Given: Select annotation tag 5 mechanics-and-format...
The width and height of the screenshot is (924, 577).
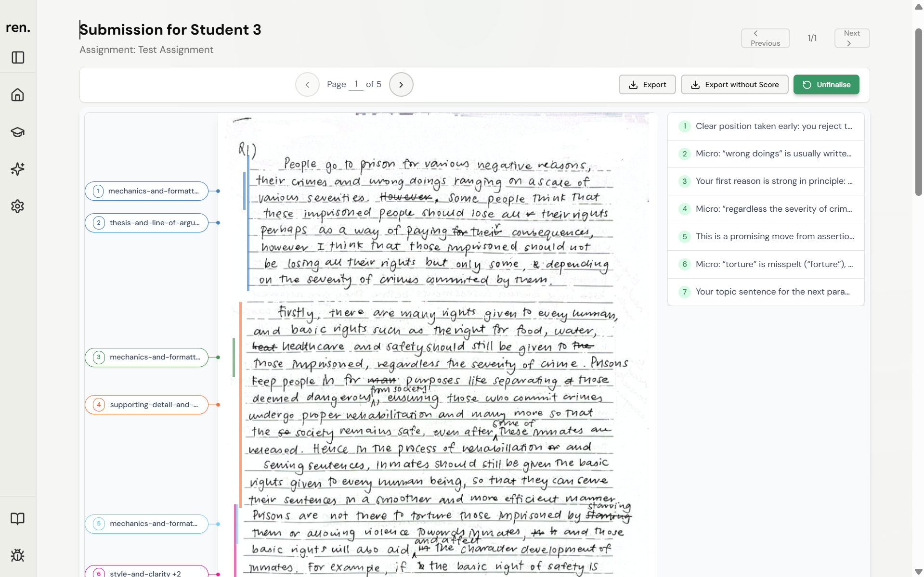Looking at the screenshot, I should click(x=146, y=524).
